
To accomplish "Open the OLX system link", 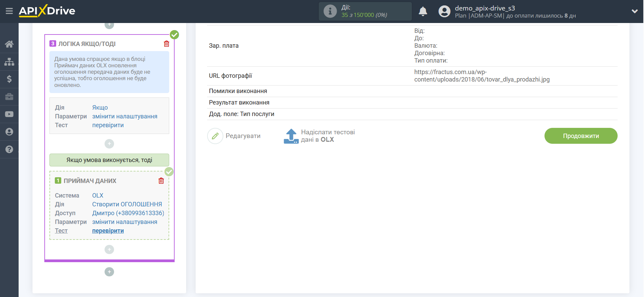I will [98, 196].
